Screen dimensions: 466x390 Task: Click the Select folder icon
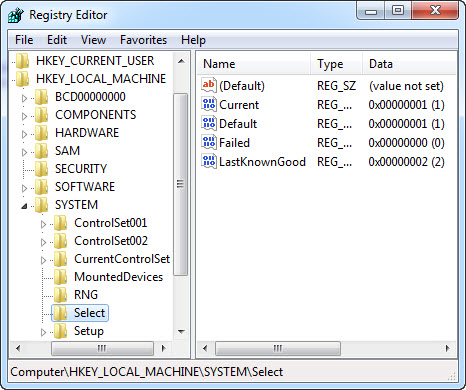coord(61,313)
